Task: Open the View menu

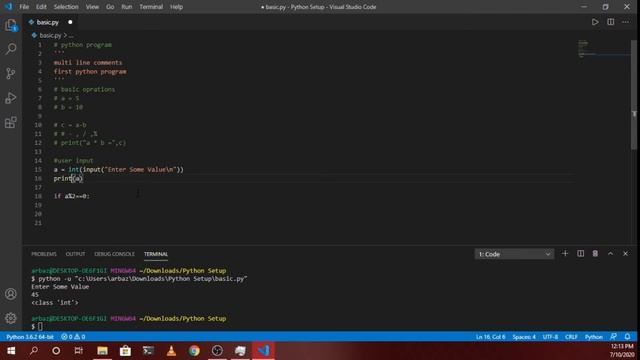Action: [92, 7]
